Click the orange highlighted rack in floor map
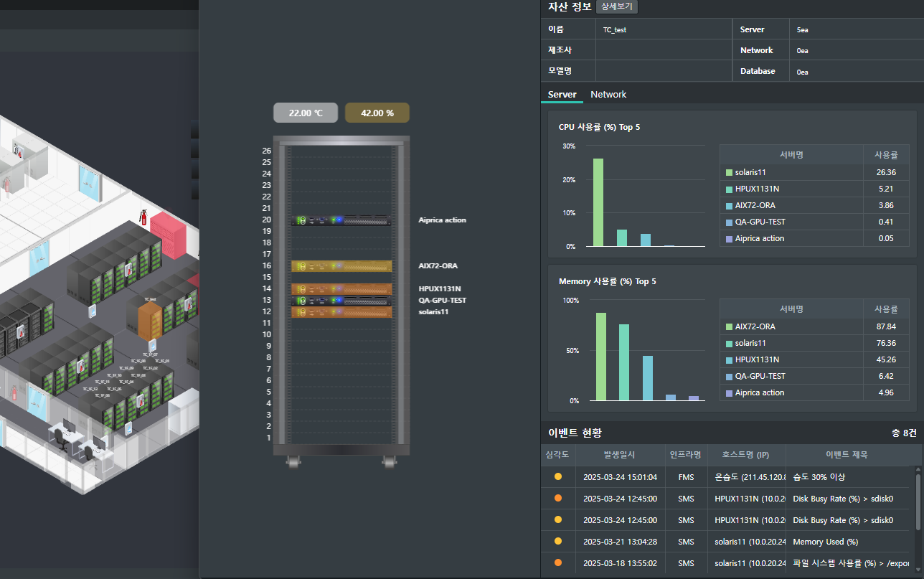The width and height of the screenshot is (924, 579). (x=150, y=321)
